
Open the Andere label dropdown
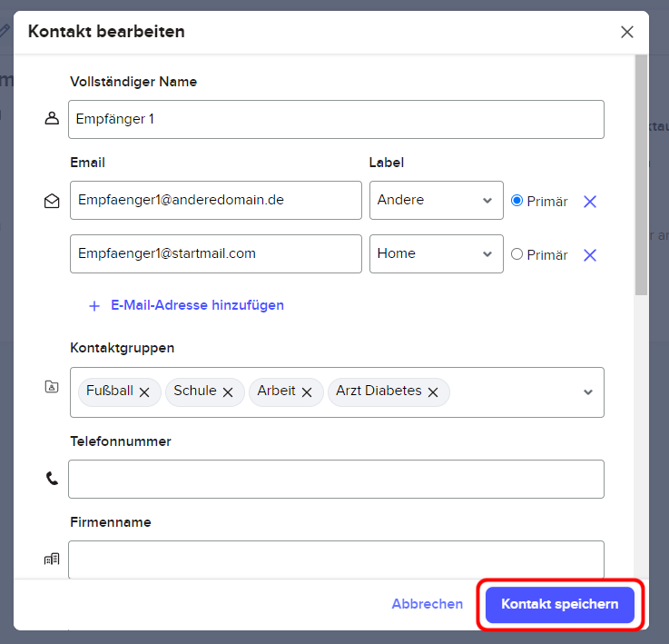pos(436,201)
